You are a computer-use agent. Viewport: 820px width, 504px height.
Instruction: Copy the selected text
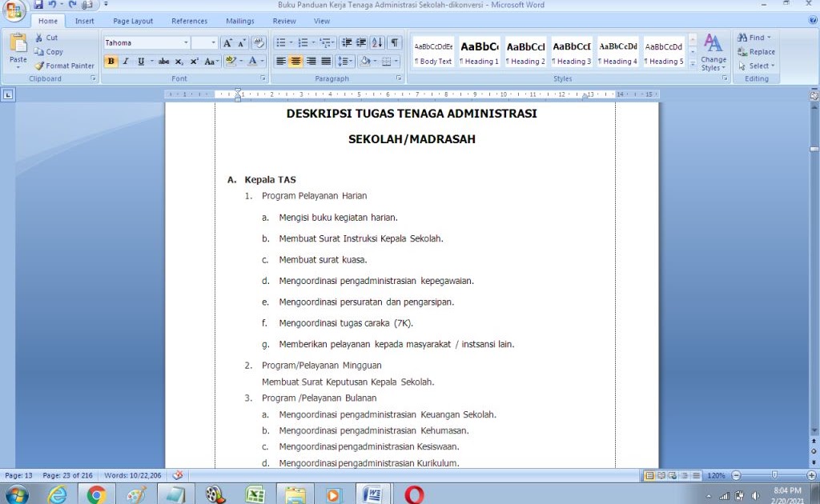tap(49, 52)
